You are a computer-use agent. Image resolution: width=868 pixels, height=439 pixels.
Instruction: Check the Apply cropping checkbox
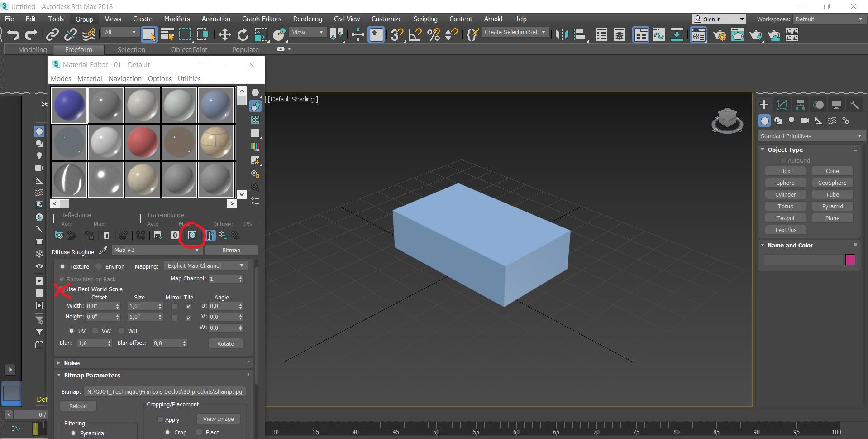tap(161, 420)
